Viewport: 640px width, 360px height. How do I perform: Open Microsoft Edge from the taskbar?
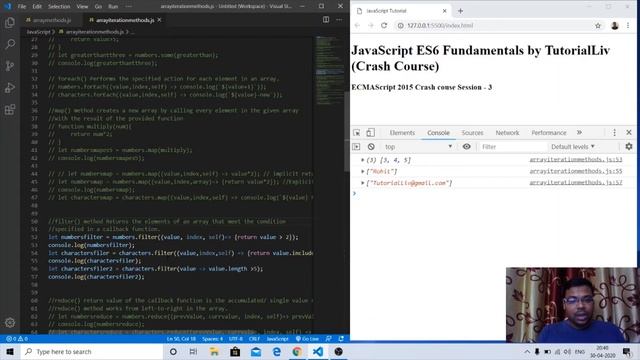276,351
